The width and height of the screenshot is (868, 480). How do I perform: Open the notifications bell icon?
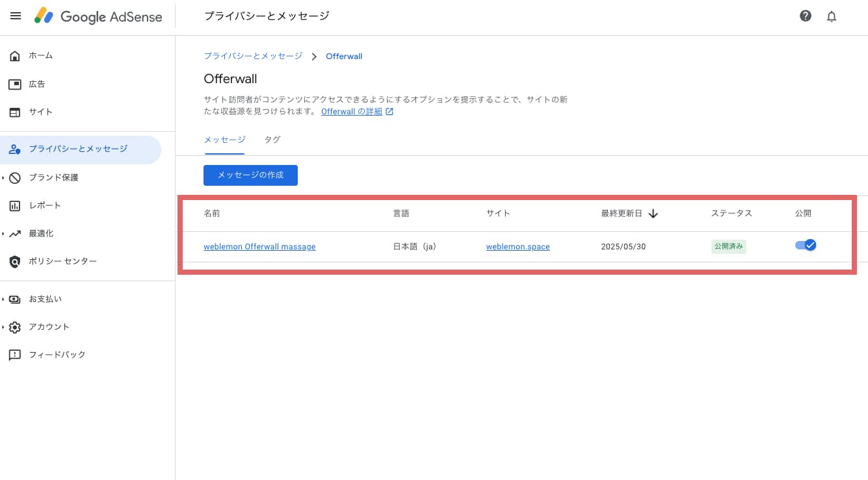(832, 16)
